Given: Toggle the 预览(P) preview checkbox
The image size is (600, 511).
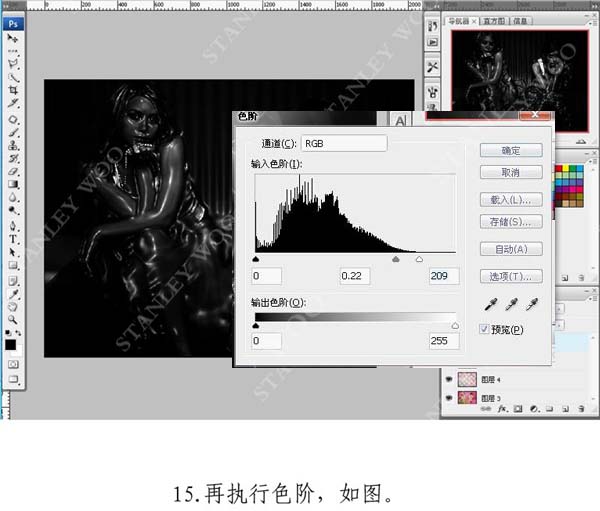Looking at the screenshot, I should coord(486,328).
